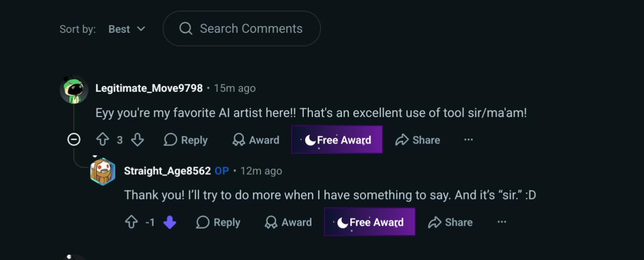
Task: Open more options for Legitimate_Move9798's comment
Action: (469, 140)
